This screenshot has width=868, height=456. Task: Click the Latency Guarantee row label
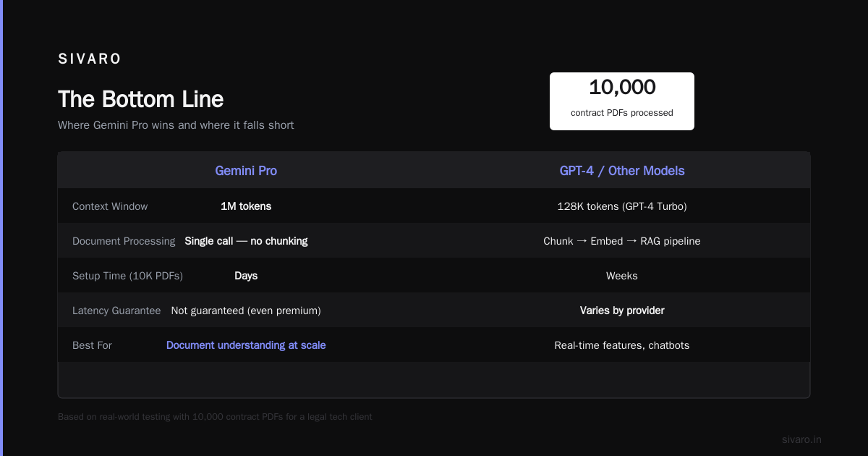tap(116, 311)
